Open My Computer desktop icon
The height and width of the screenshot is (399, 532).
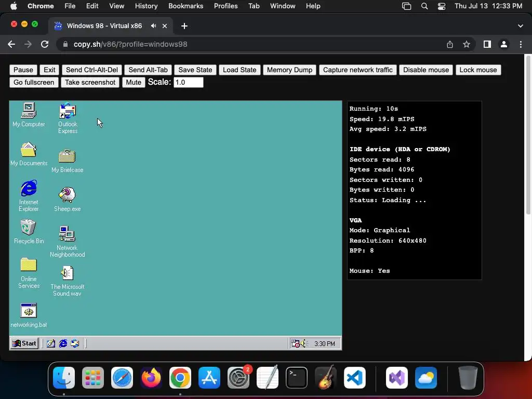point(29,115)
